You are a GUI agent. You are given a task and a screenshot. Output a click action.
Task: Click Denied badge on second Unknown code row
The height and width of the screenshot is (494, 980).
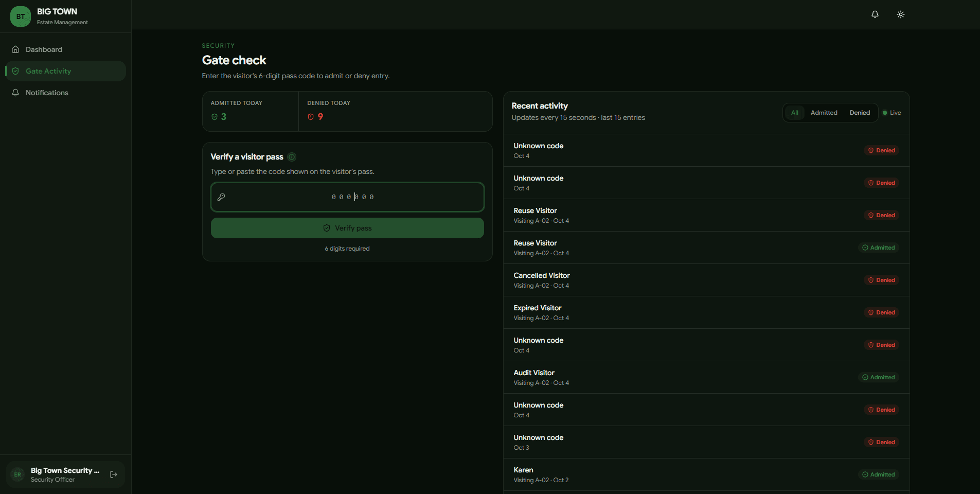881,183
